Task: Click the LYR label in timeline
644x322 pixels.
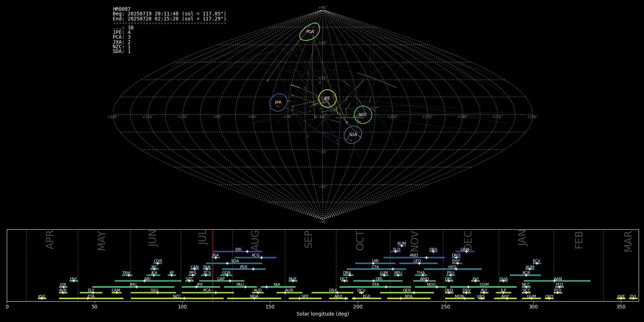Action: tap(63, 285)
